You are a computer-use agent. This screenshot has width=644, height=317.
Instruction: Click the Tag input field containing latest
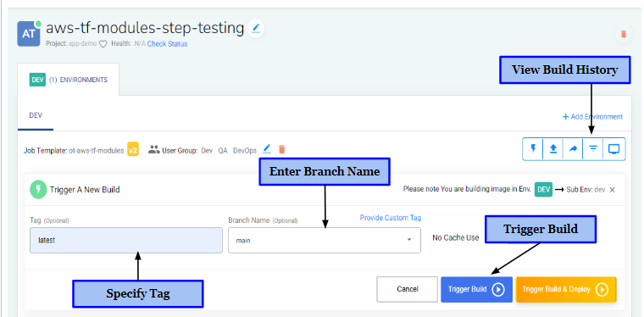point(126,240)
